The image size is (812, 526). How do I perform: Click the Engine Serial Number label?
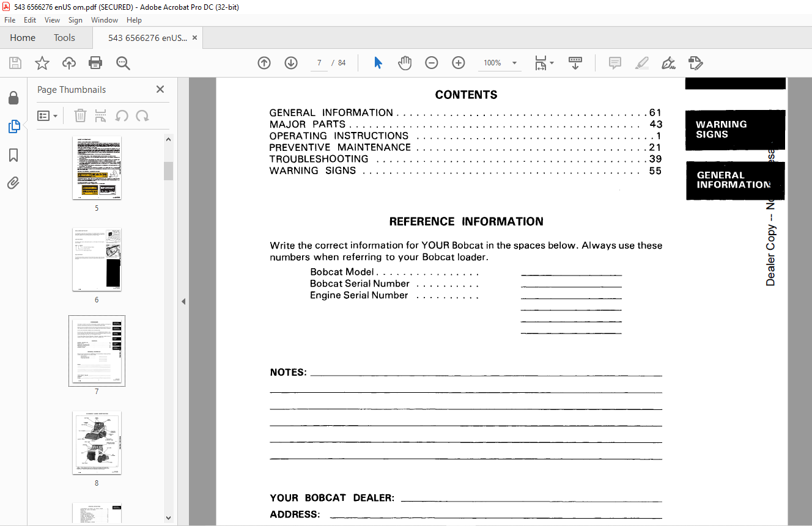coord(359,295)
